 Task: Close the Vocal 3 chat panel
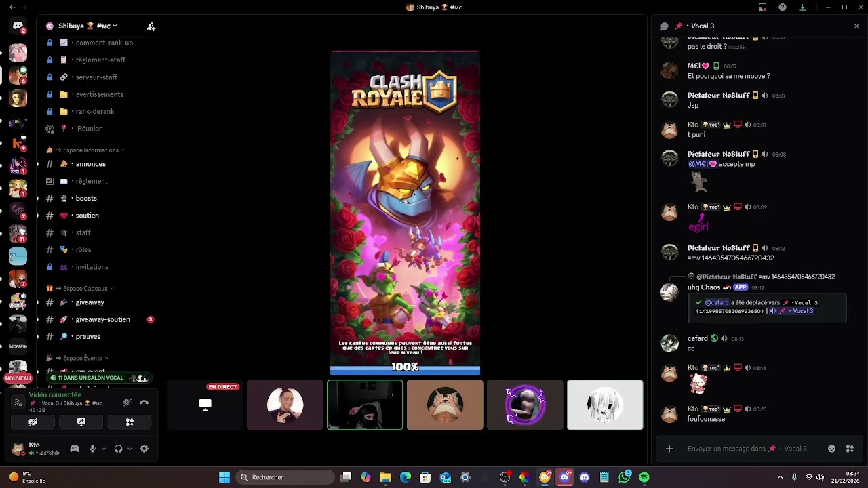coord(856,26)
